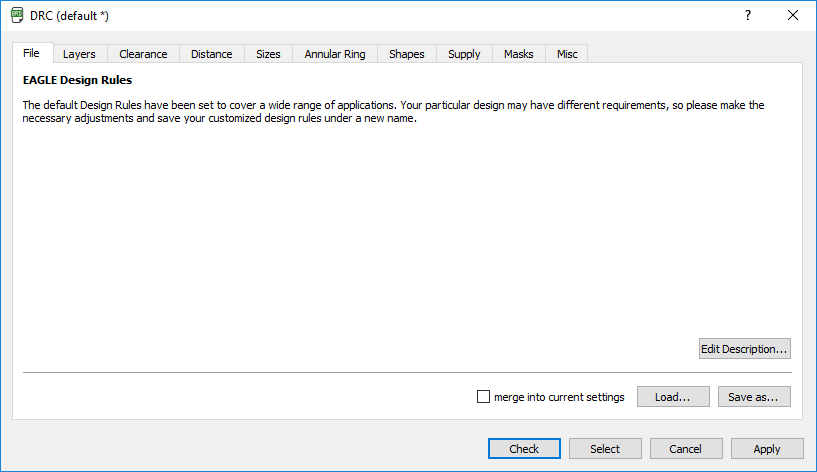Open the Clearance tab
This screenshot has height=472, width=817.
[x=143, y=54]
